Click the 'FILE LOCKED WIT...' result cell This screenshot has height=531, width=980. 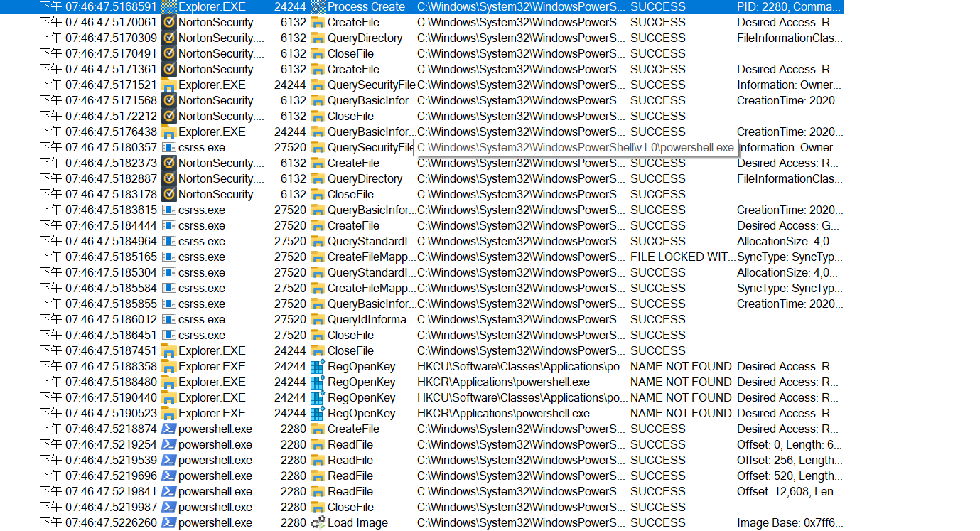coord(683,257)
